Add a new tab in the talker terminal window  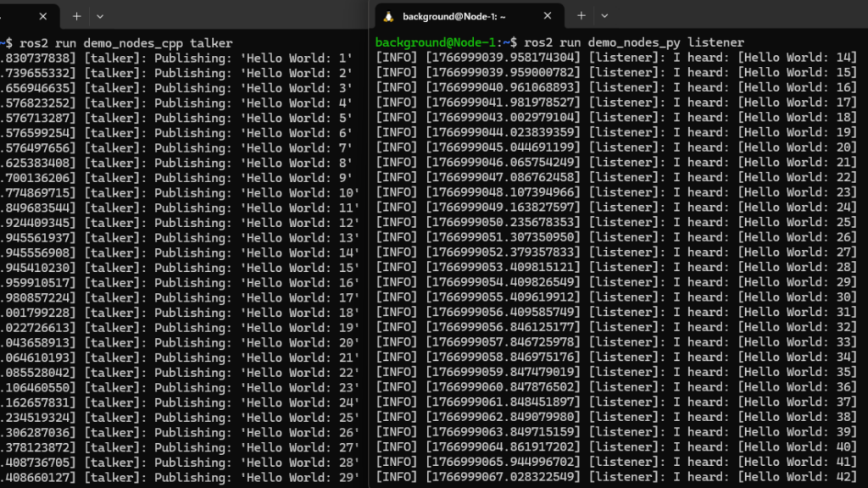click(x=76, y=16)
